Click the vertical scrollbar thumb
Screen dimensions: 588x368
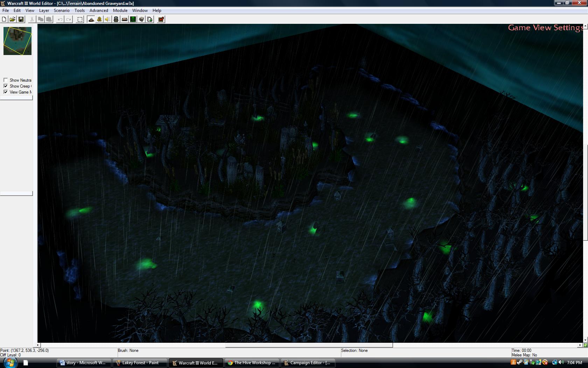tap(586, 193)
